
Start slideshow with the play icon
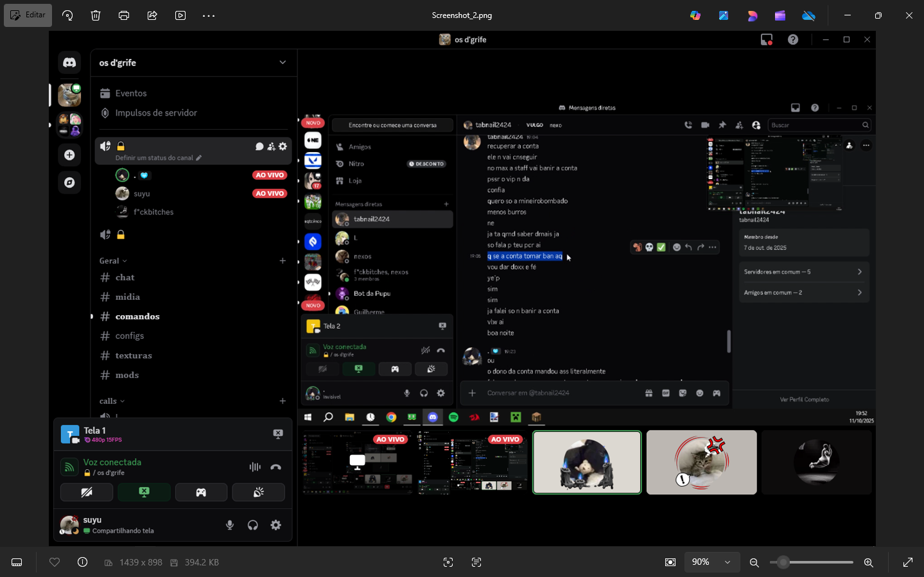180,15
